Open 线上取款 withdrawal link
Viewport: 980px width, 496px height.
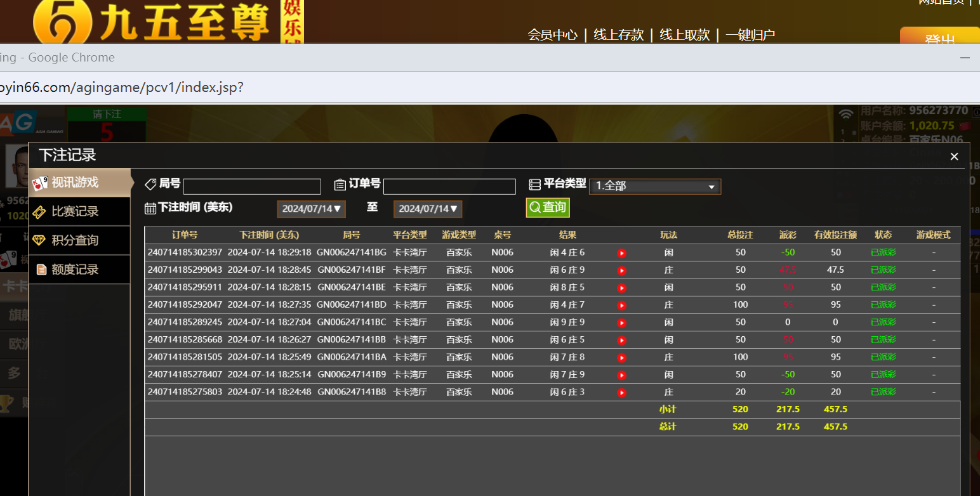[684, 35]
